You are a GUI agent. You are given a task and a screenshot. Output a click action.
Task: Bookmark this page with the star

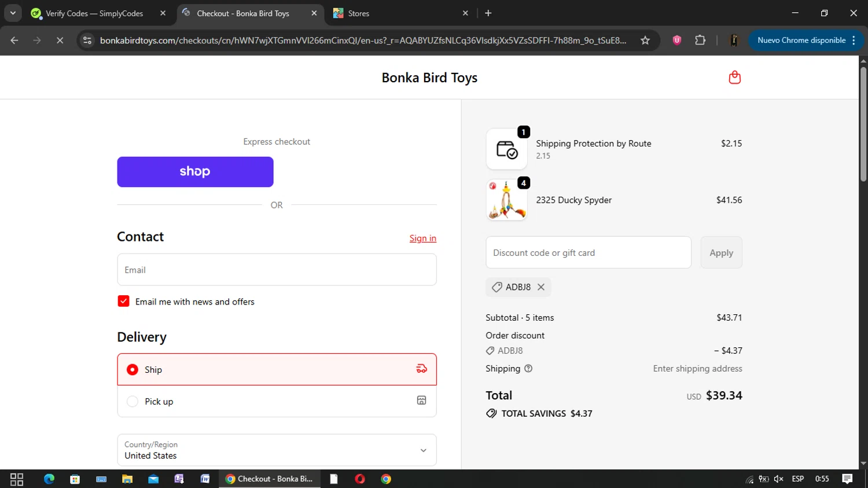coord(645,41)
